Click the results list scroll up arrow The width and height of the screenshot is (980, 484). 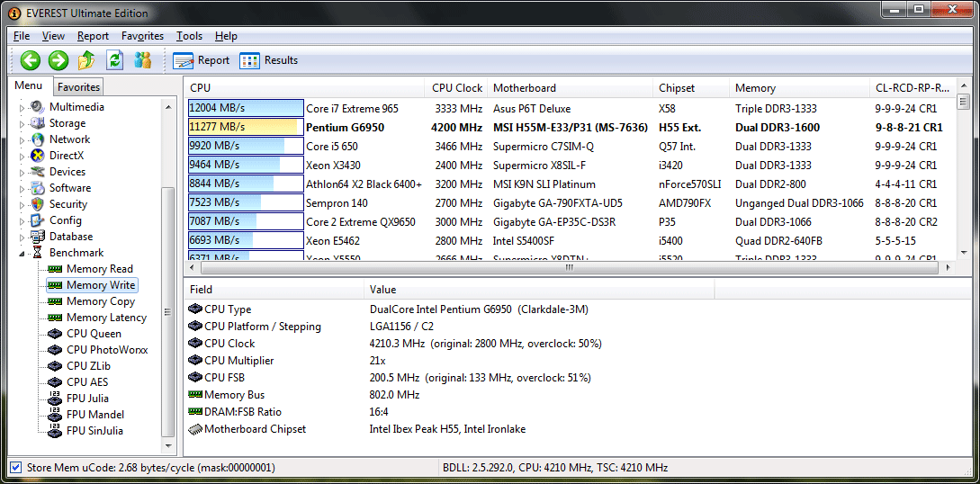tap(963, 86)
